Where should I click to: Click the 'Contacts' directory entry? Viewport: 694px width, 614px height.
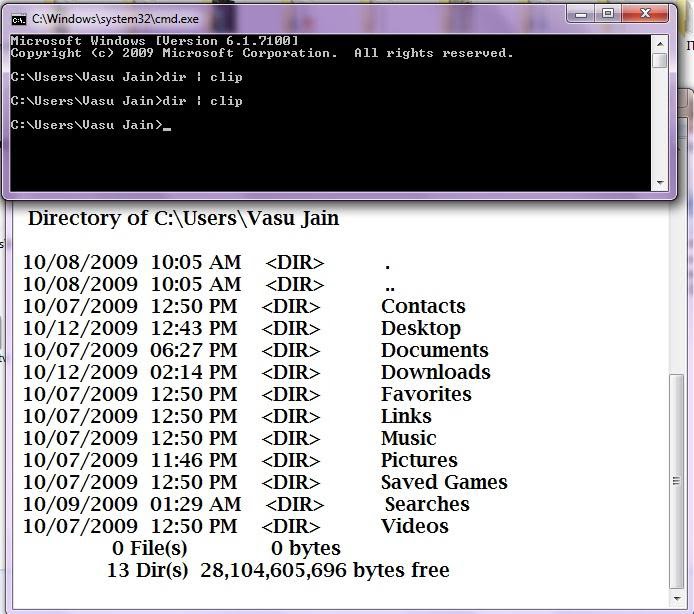tap(423, 306)
